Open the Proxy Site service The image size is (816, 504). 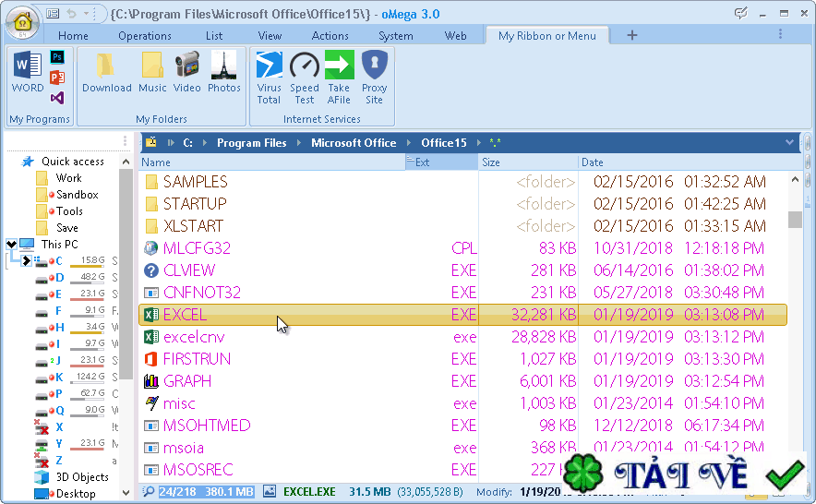tap(374, 78)
